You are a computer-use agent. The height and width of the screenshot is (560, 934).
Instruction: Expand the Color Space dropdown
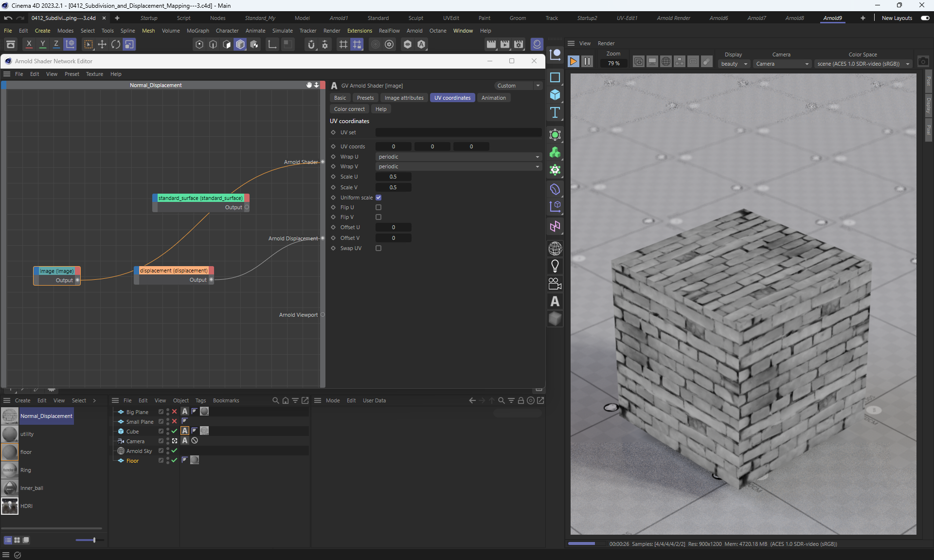(x=863, y=64)
